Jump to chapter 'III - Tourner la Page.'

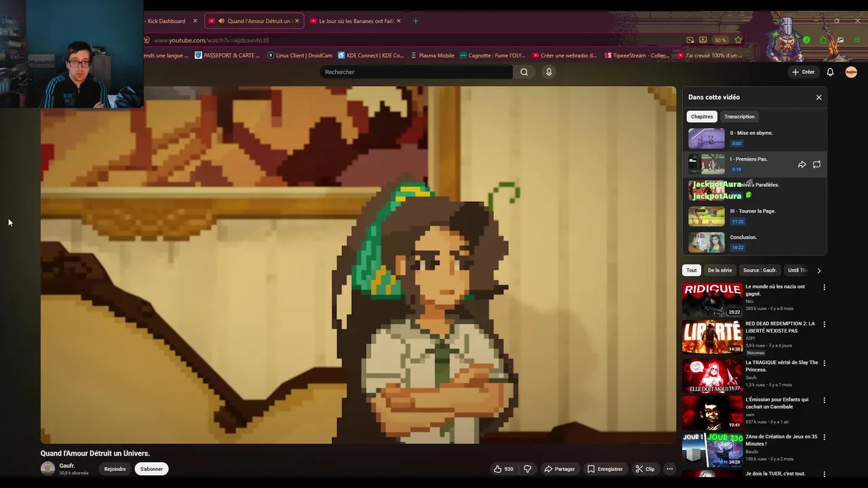tap(754, 216)
